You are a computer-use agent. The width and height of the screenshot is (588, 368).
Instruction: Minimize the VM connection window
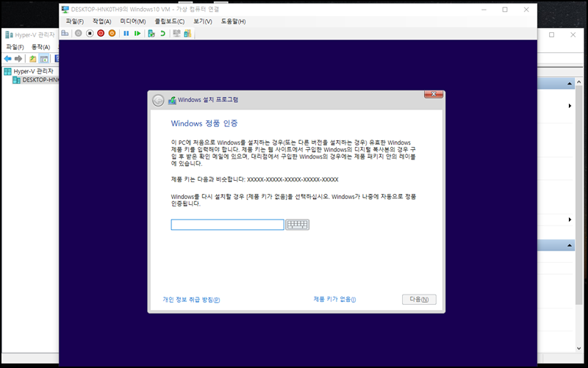click(484, 10)
